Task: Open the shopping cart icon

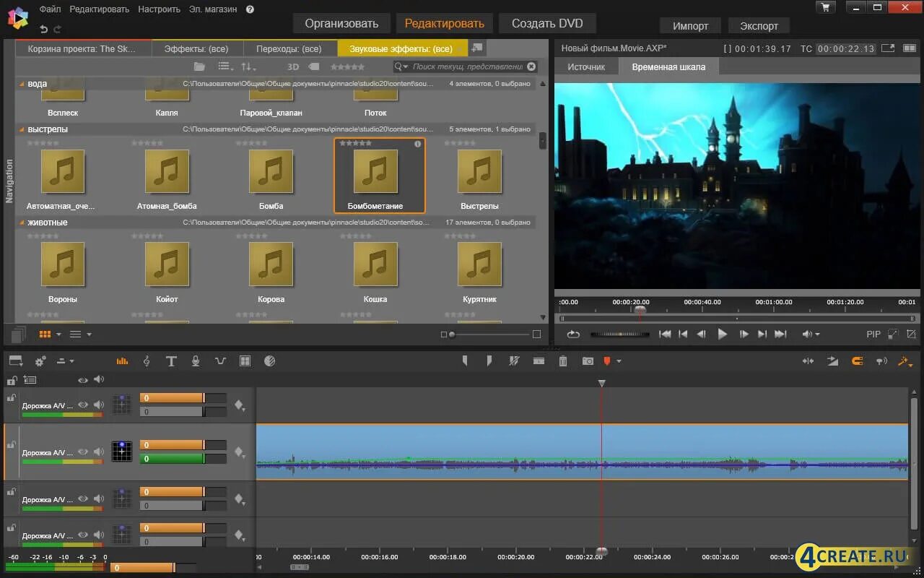Action: point(826,7)
